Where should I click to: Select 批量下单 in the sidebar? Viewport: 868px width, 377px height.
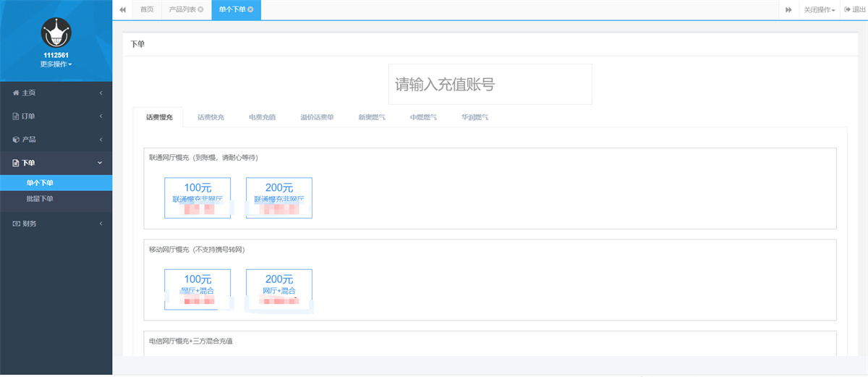pos(40,199)
